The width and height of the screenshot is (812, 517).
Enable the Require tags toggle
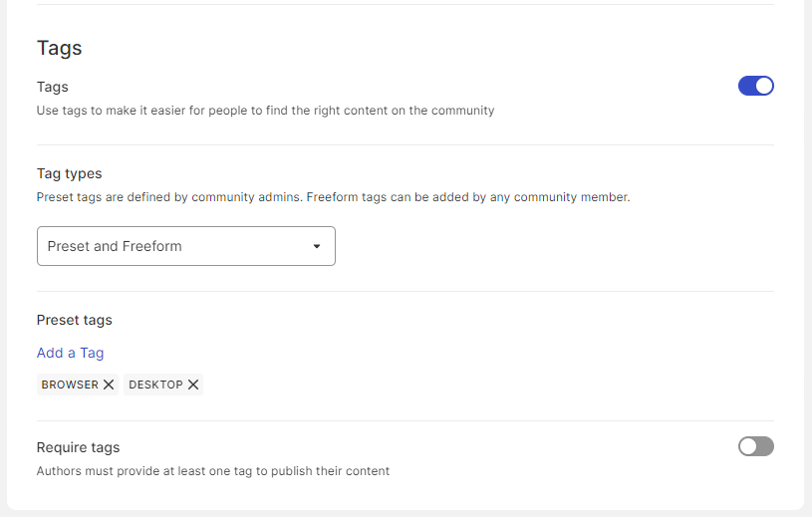click(755, 446)
